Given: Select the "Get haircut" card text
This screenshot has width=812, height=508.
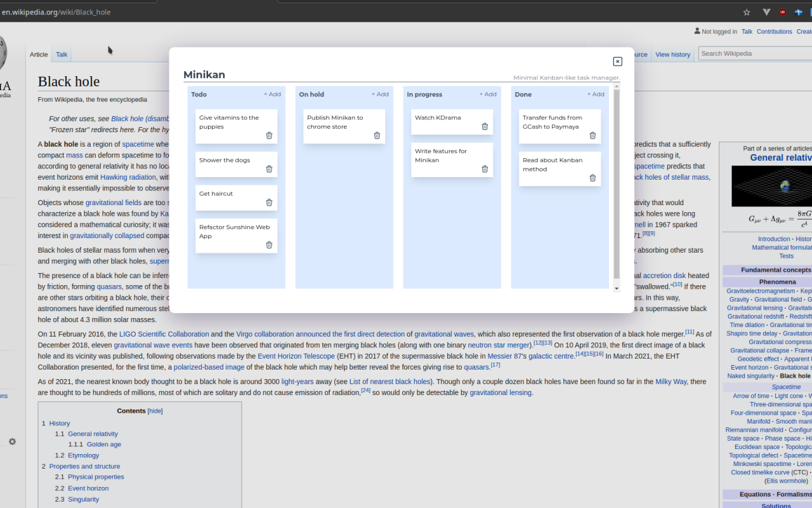Looking at the screenshot, I should point(216,194).
